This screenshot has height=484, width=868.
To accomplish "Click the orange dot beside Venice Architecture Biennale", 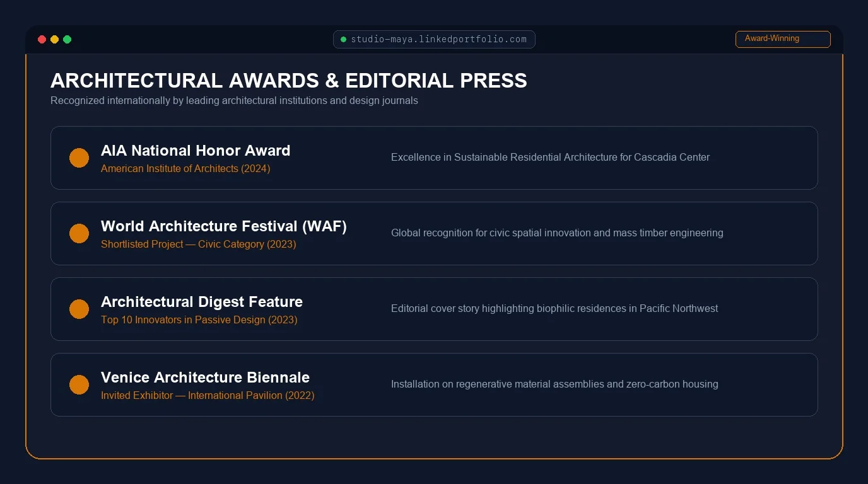I will click(79, 384).
